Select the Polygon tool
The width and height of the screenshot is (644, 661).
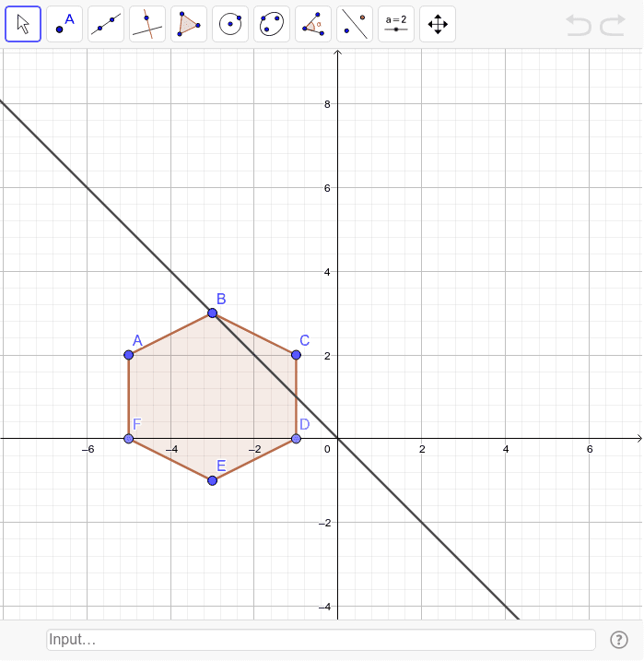click(x=189, y=24)
